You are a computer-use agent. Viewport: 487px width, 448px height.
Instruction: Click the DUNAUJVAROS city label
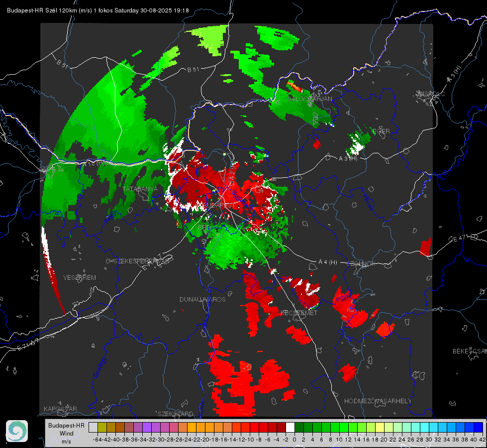point(202,299)
